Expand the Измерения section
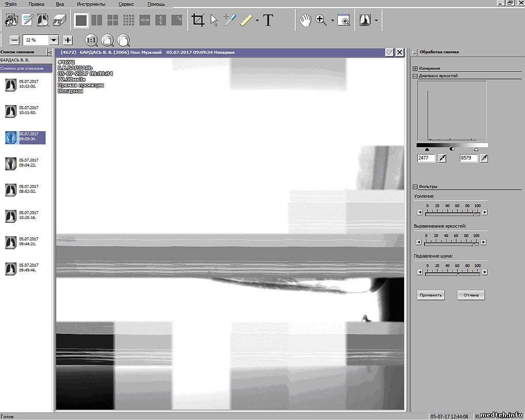Screen dimensions: 525x420 [415, 68]
